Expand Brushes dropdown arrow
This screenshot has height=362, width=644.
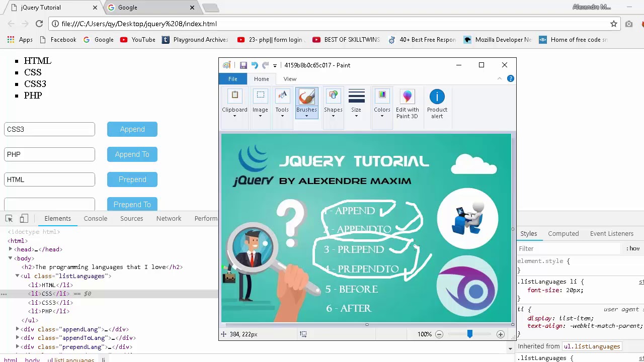pos(306,116)
